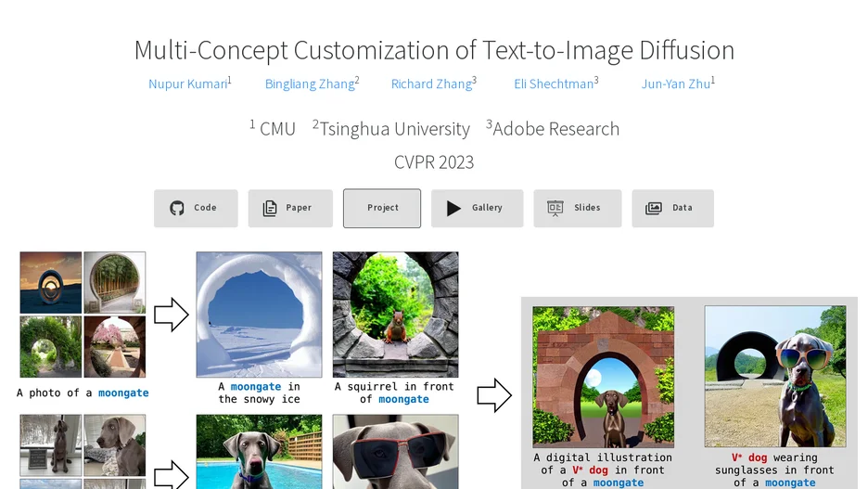Click caption 'V* dog wearing sunglasses'
Viewport: 868px width, 489px height.
pos(774,470)
